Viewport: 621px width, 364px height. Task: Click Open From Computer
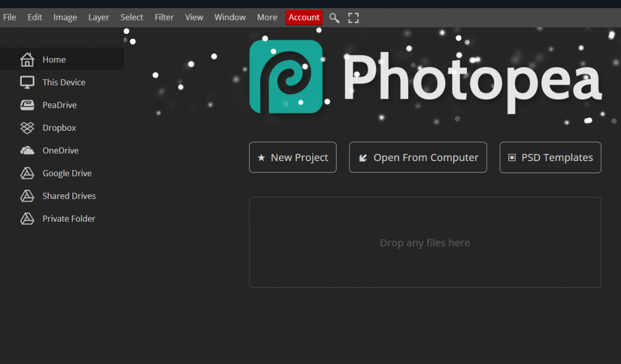pyautogui.click(x=418, y=157)
